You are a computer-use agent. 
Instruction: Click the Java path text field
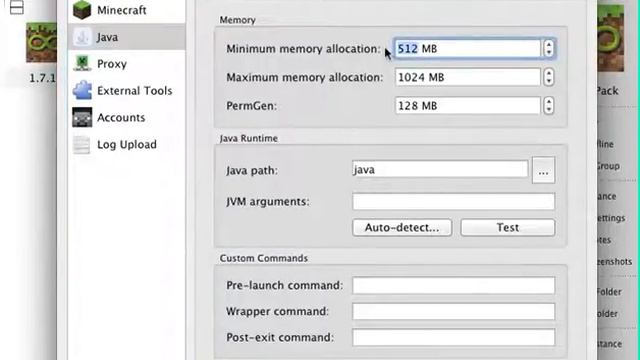pos(440,169)
